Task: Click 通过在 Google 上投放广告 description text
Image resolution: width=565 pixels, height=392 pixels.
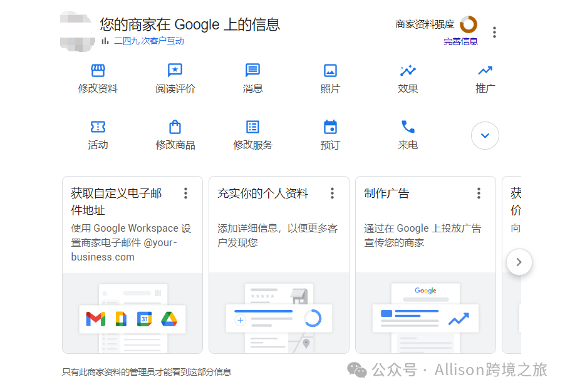Action: click(x=423, y=235)
